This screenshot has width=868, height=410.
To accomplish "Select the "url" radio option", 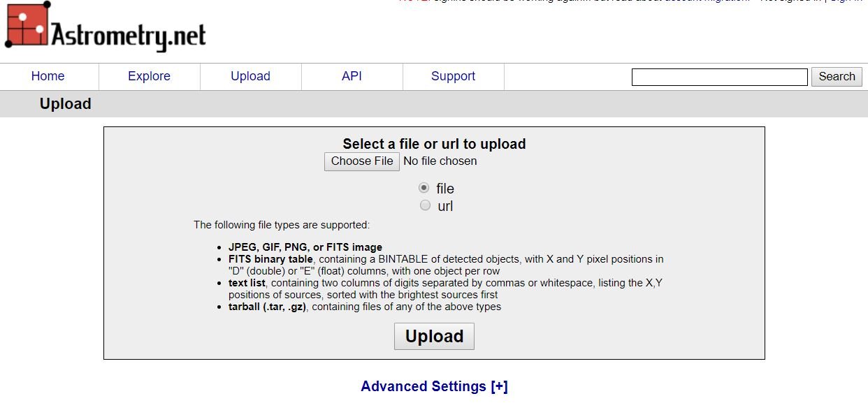I will [425, 205].
